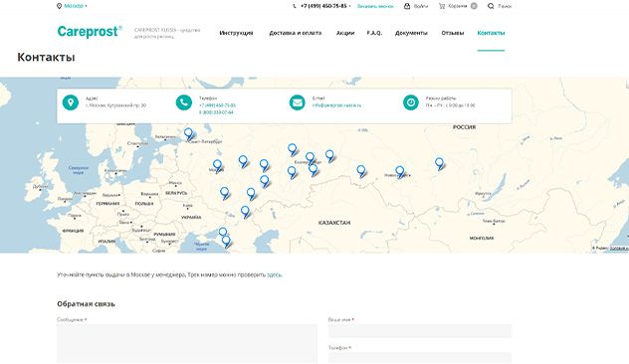Open the Отзывы menu item
The height and width of the screenshot is (364, 629).
pyautogui.click(x=453, y=33)
